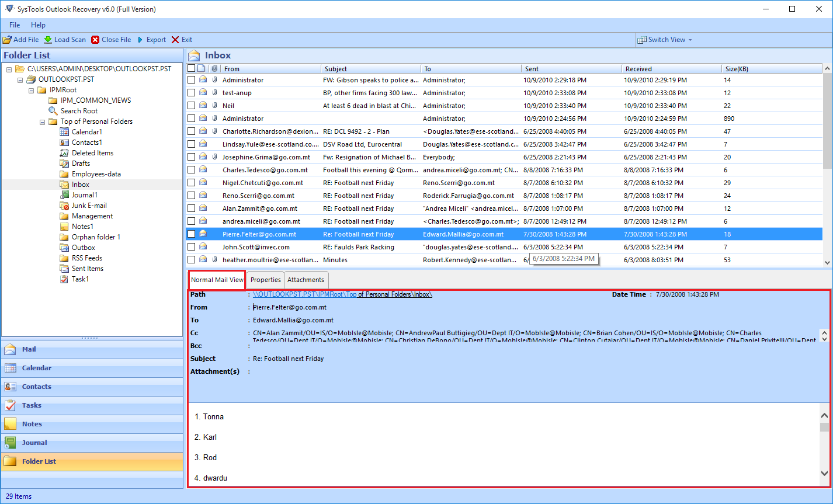Check the box for the test-anup email
The height and width of the screenshot is (504, 833).
[x=191, y=93]
